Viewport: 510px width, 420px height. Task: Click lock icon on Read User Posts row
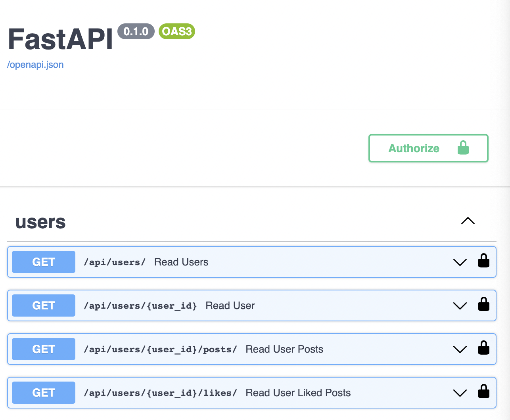(484, 348)
